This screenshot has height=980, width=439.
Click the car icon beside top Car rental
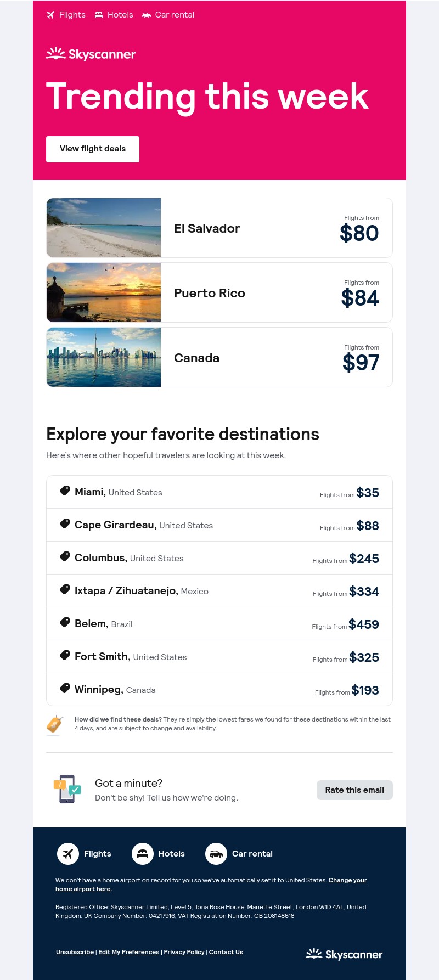147,15
